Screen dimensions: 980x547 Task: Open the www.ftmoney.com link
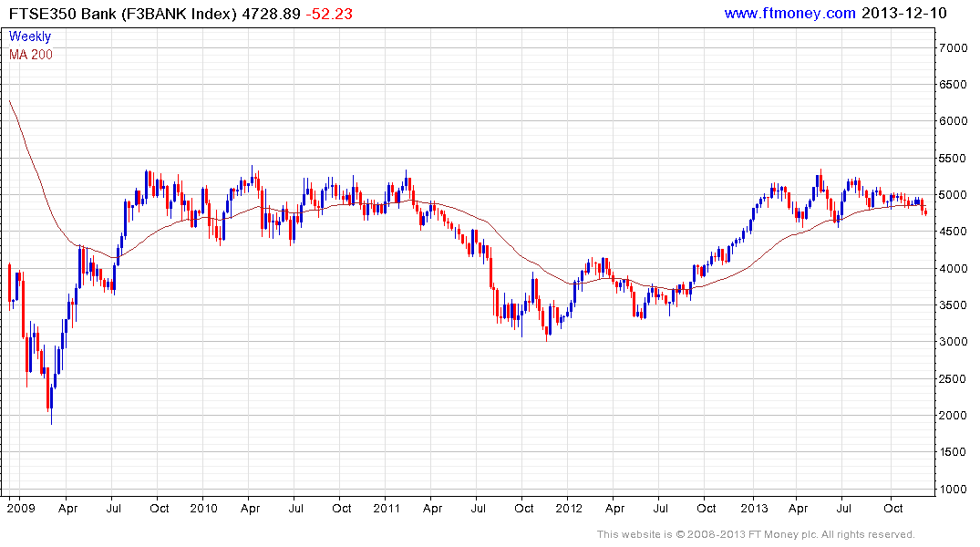click(x=789, y=13)
